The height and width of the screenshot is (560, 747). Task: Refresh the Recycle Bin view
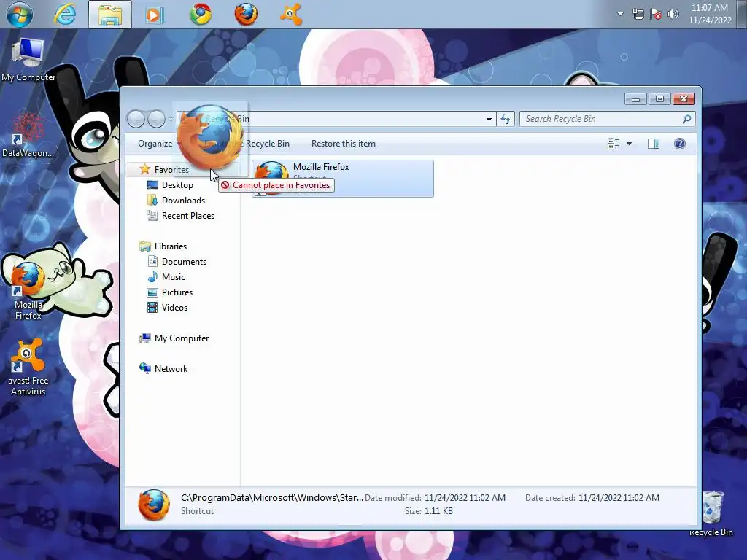pos(506,119)
